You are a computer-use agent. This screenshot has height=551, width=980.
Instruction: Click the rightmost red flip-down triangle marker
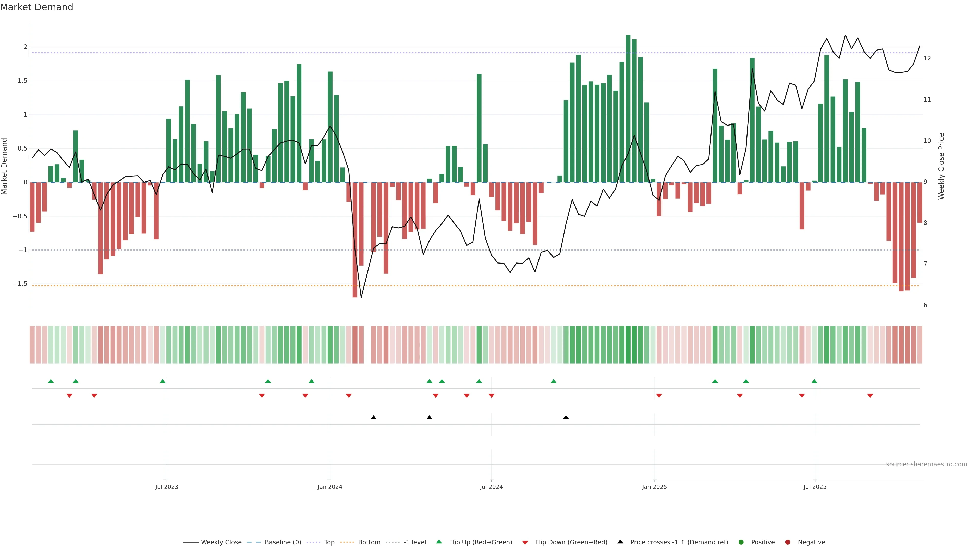point(870,396)
